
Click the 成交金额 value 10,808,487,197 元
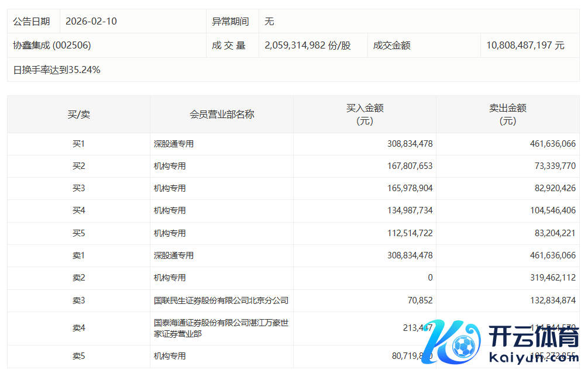point(525,45)
